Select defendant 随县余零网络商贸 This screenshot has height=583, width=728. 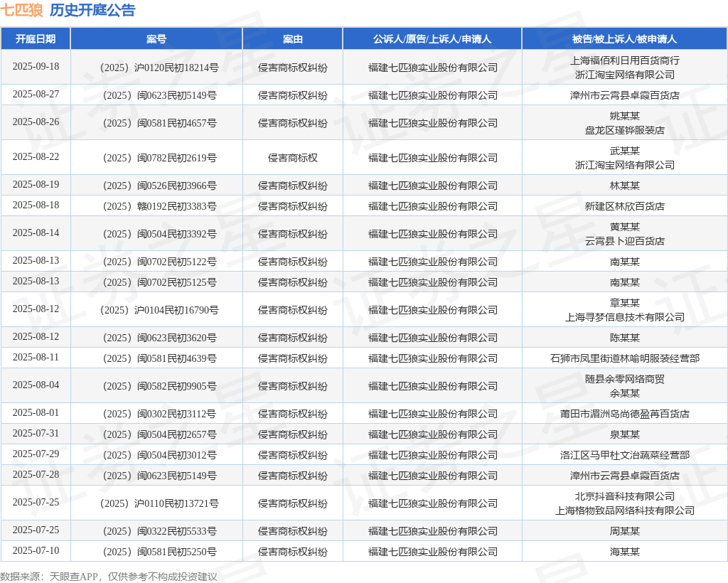coord(625,379)
